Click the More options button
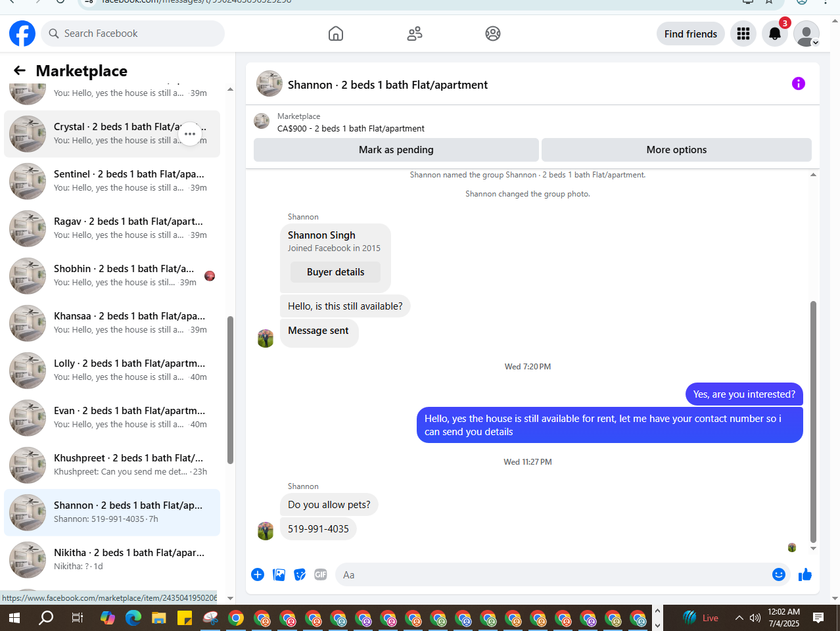Viewport: 840px width, 631px height. coord(676,150)
